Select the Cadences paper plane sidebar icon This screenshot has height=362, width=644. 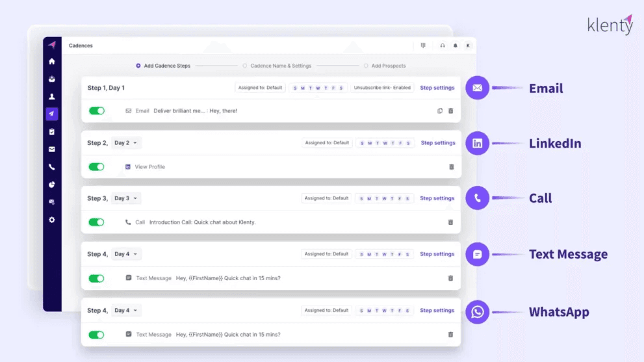(x=52, y=114)
